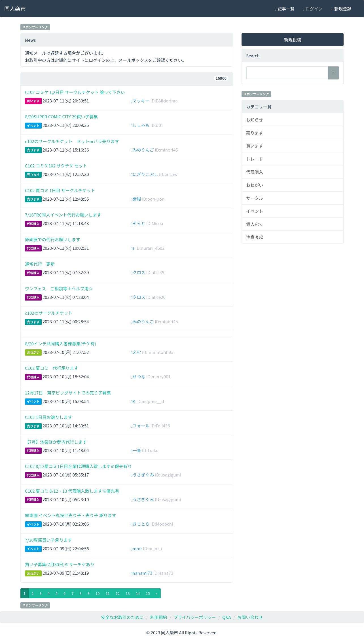
Task: Click the 16966 post count badge
Action: tap(221, 78)
